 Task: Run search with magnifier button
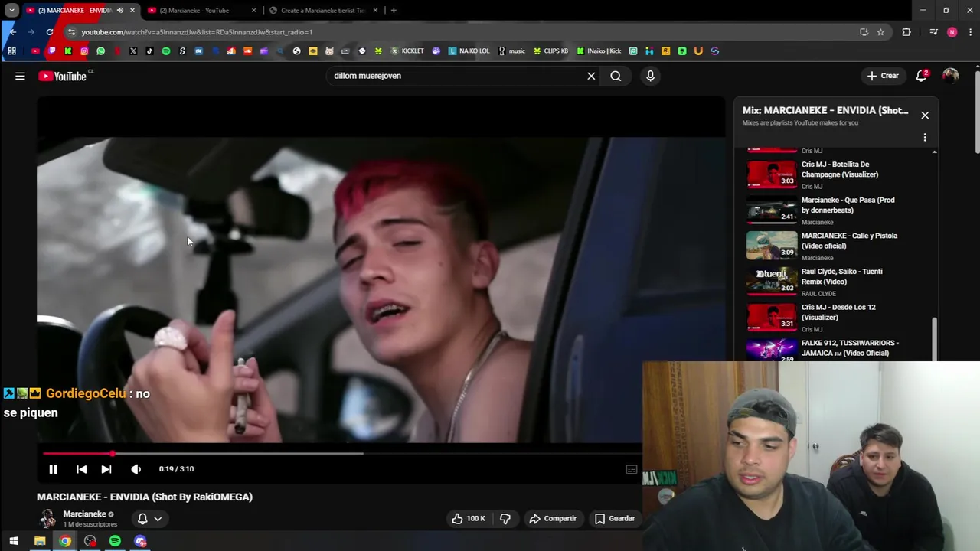pos(616,76)
